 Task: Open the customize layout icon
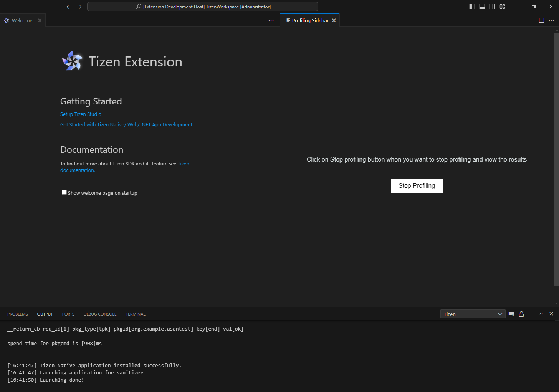tap(503, 7)
